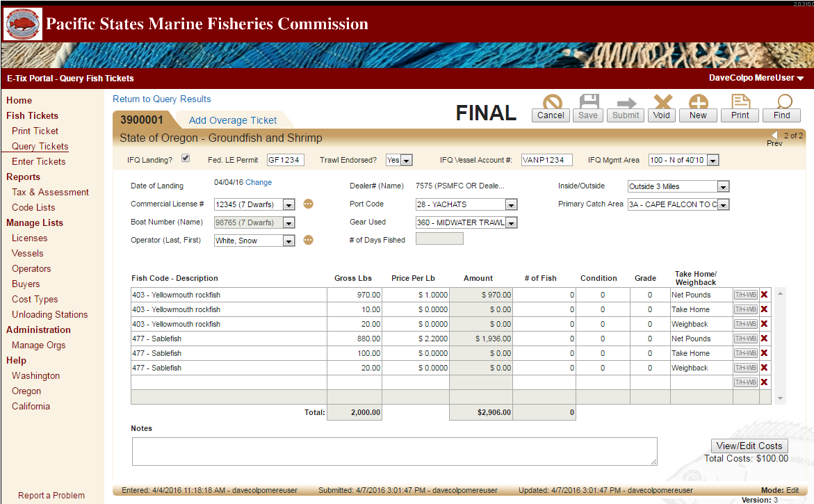This screenshot has height=504, width=814.
Task: Open Vessels under Manage Lists
Action: pyautogui.click(x=28, y=253)
